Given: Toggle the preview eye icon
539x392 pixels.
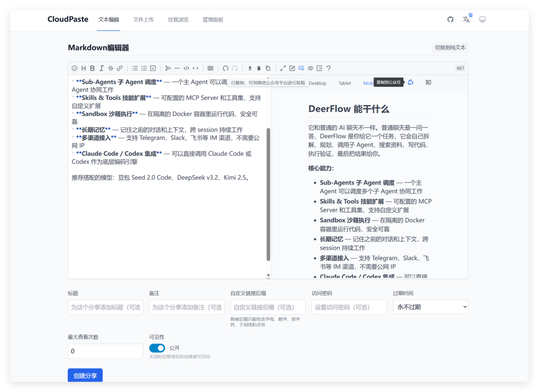Looking at the screenshot, I should (310, 68).
